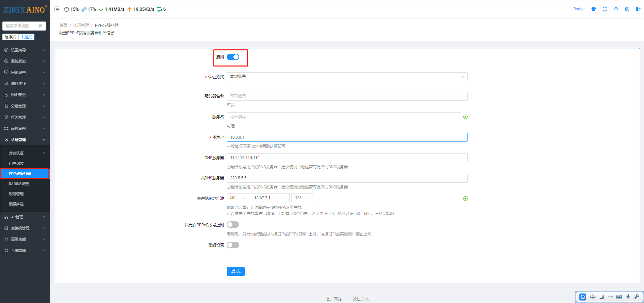This screenshot has height=303, width=644.
Task: Collapse sidebar with the menu fold icon
Action: [56, 9]
